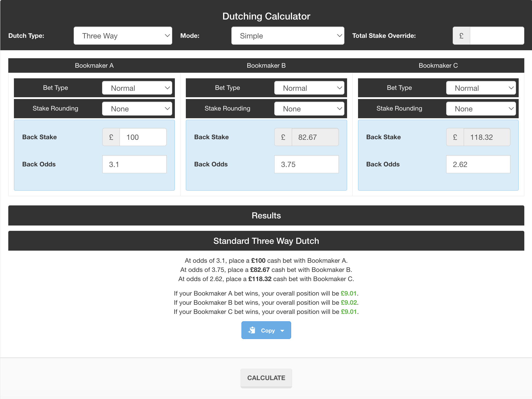The image size is (532, 399).
Task: Click the Copy button's clipboard icon
Action: click(x=252, y=330)
